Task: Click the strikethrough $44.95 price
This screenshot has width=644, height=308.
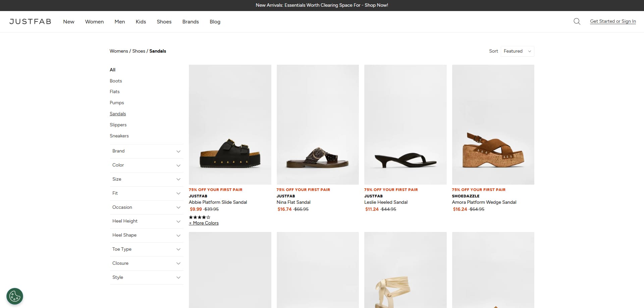Action: [x=389, y=209]
